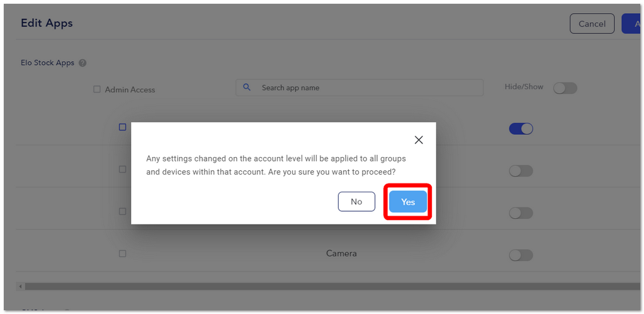Viewport: 644px width, 314px height.
Task: Toggle the switch in row directly above Camera
Action: pyautogui.click(x=521, y=213)
